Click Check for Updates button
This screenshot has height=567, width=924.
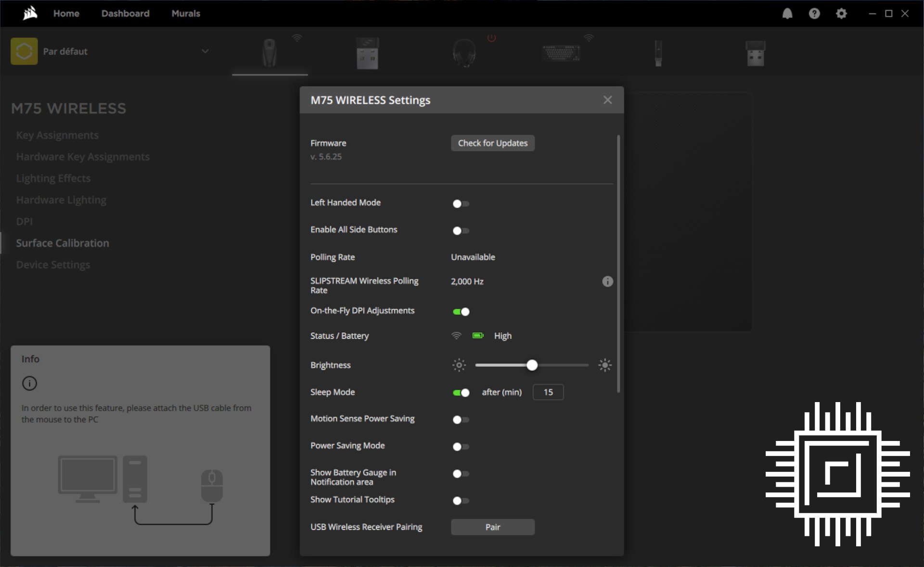[492, 143]
